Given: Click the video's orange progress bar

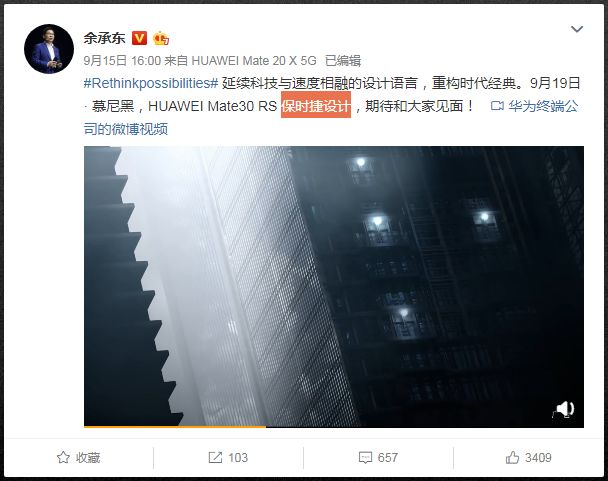Looking at the screenshot, I should (175, 427).
